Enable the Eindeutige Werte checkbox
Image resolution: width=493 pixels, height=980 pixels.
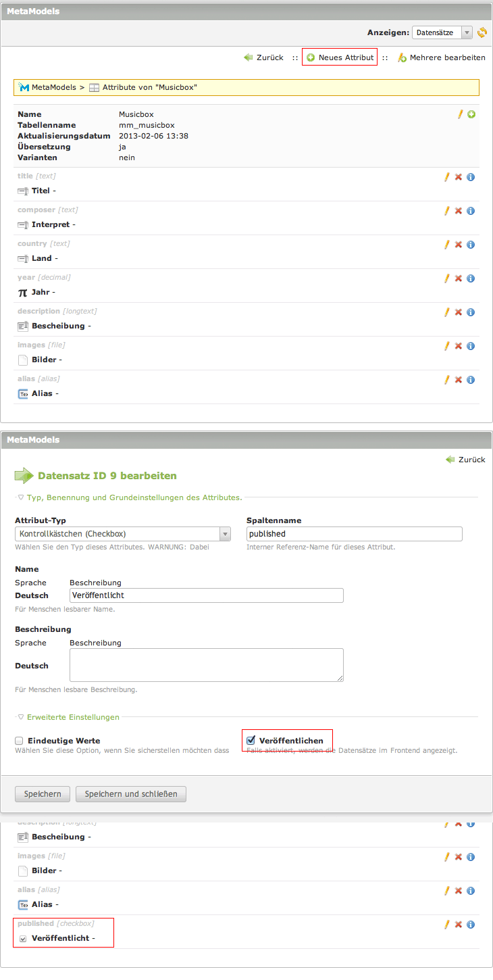(20, 741)
